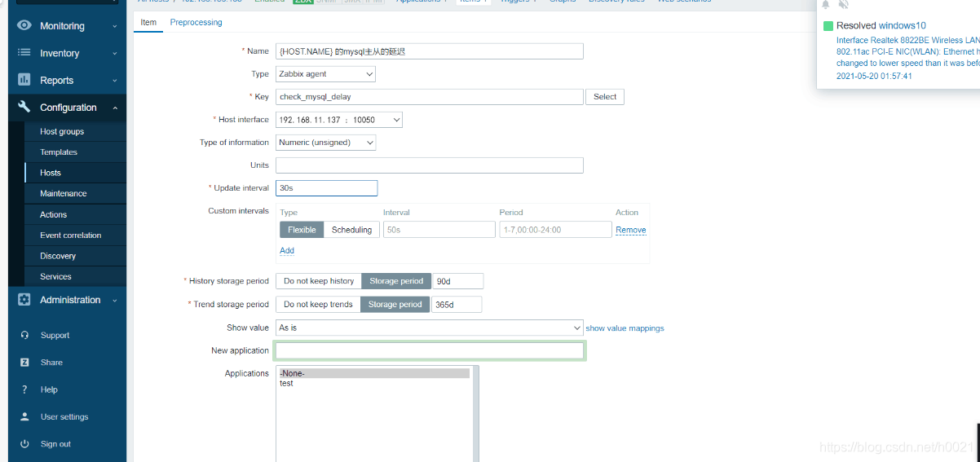Image resolution: width=980 pixels, height=462 pixels.
Task: Open Discovery in Configuration menu
Action: click(x=58, y=256)
